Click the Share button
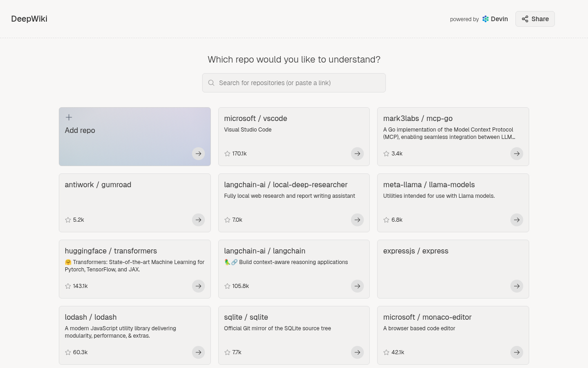The image size is (588, 368). click(535, 19)
